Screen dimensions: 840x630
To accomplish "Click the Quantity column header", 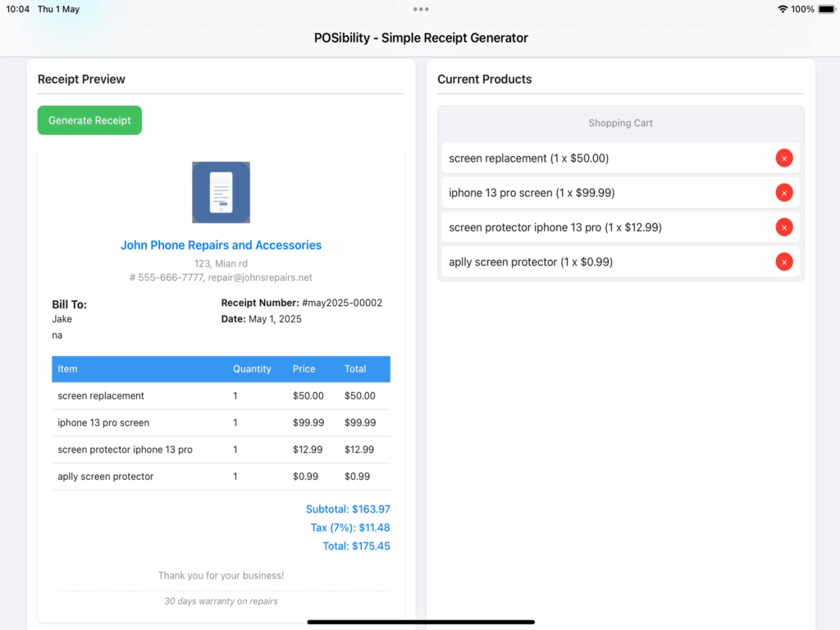I will pyautogui.click(x=252, y=369).
